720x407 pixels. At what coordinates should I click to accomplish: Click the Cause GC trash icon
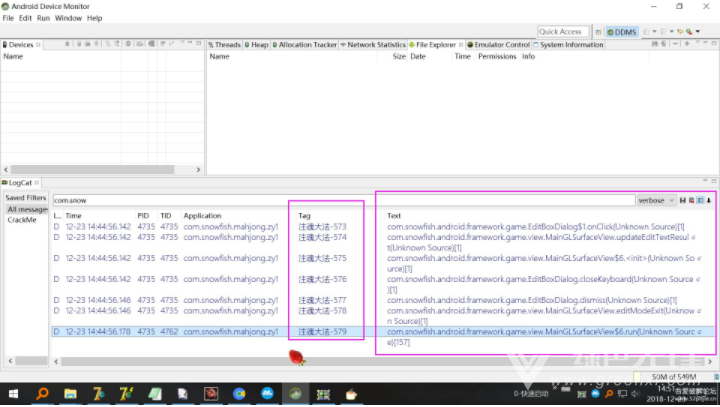pos(96,44)
